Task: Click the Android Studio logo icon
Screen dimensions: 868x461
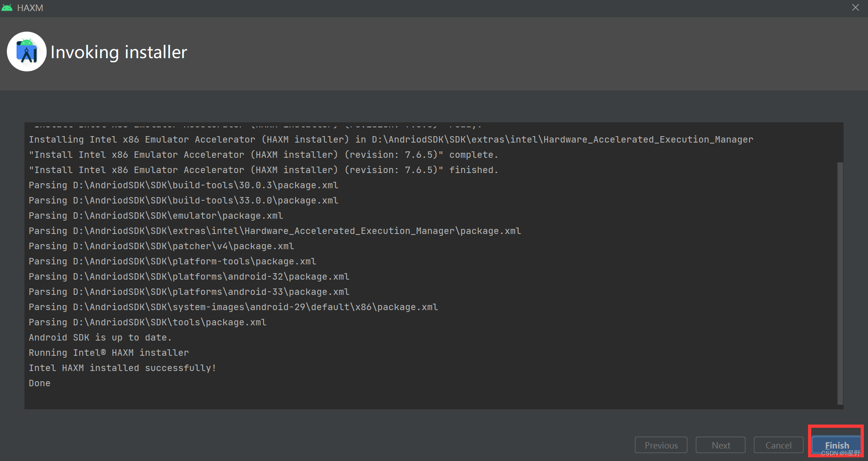Action: [x=27, y=52]
